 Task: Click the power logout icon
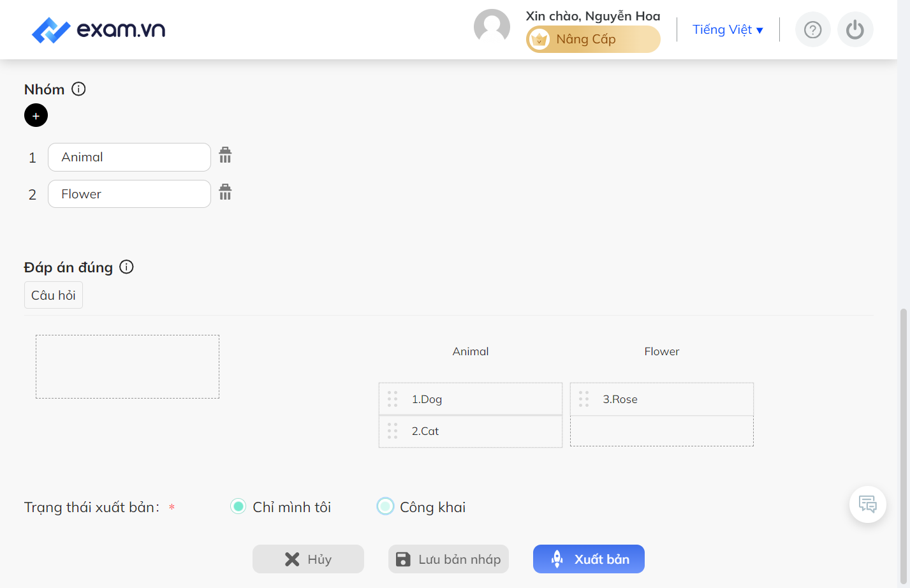(x=855, y=29)
